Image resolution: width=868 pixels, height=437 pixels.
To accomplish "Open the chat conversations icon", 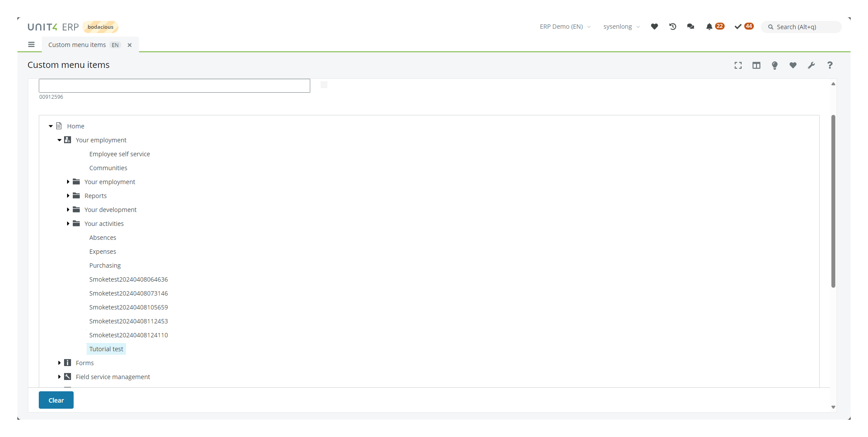I will pyautogui.click(x=691, y=27).
